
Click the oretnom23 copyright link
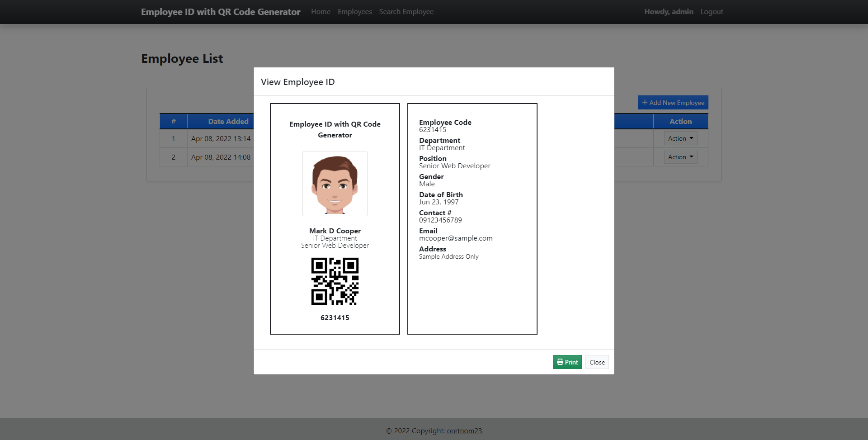tap(464, 431)
